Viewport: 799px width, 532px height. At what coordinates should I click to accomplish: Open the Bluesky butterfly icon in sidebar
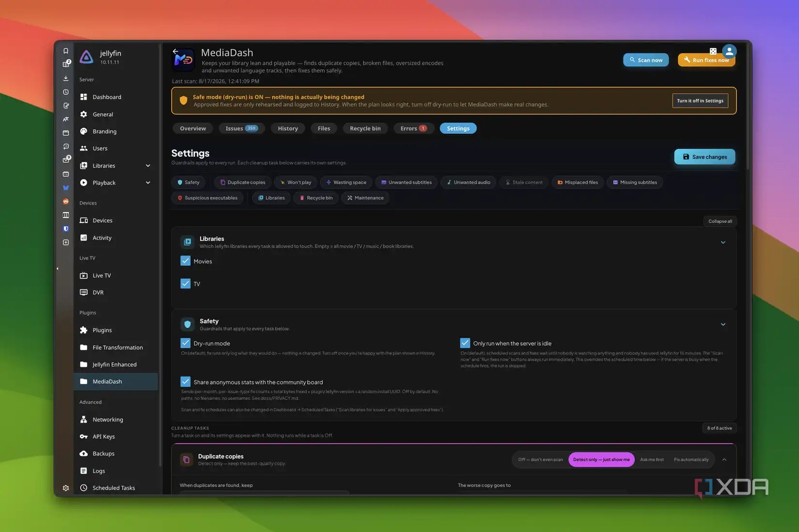click(x=65, y=188)
